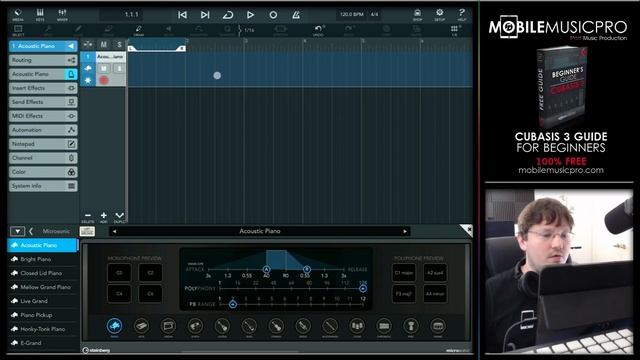Click the Undo arrow icon
The width and height of the screenshot is (640, 360).
(318, 30)
